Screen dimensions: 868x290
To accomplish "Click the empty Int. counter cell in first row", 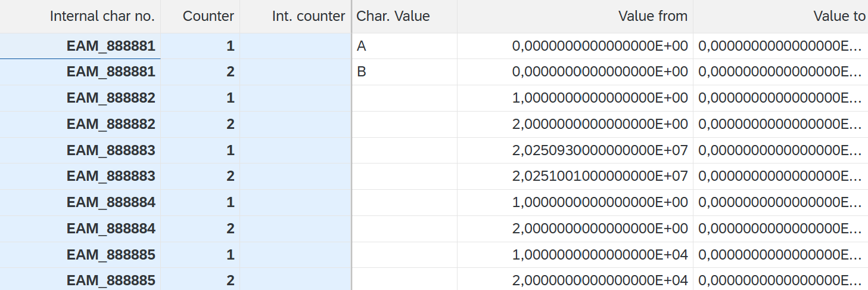I will (x=295, y=46).
